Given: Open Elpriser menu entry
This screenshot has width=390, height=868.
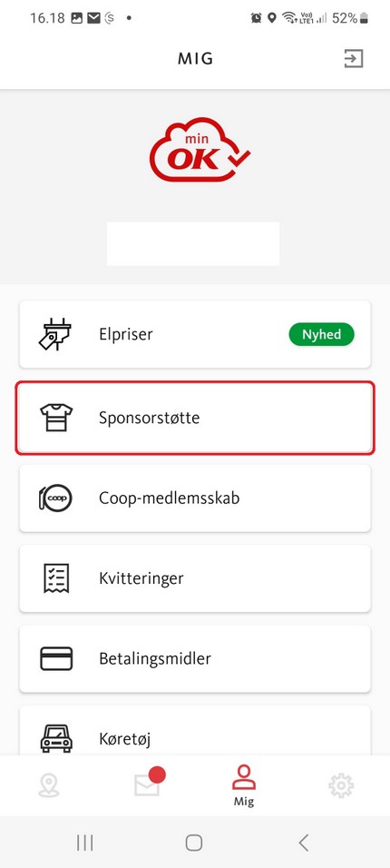Looking at the screenshot, I should click(195, 334).
